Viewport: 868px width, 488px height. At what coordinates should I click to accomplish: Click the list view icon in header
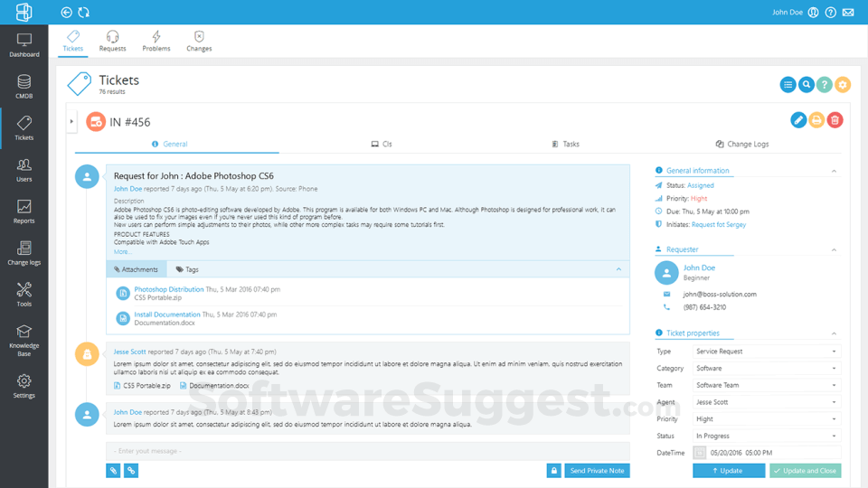click(788, 85)
